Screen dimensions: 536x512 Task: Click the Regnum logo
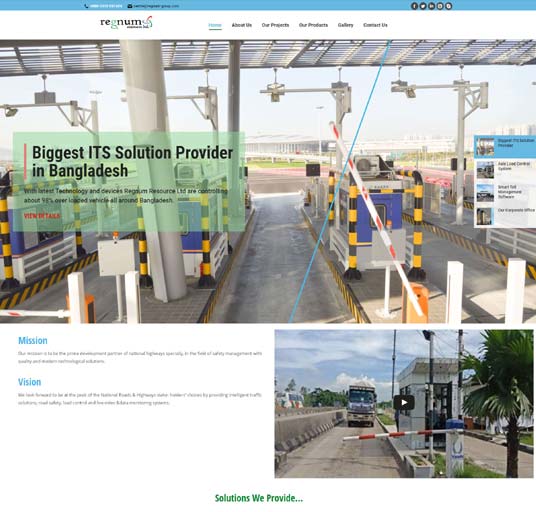point(126,23)
